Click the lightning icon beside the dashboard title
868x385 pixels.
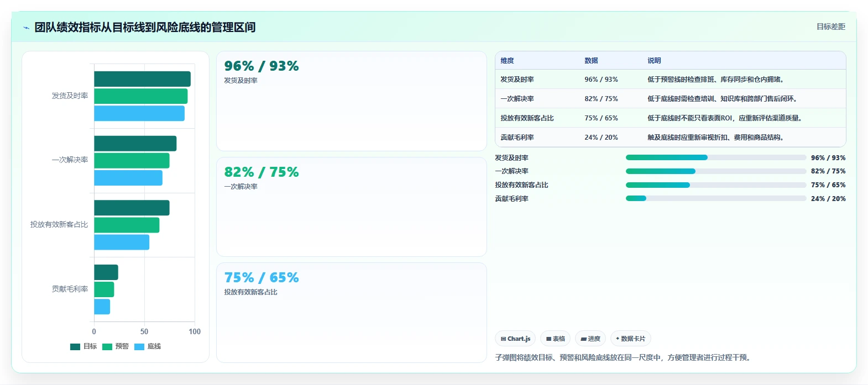(x=26, y=28)
